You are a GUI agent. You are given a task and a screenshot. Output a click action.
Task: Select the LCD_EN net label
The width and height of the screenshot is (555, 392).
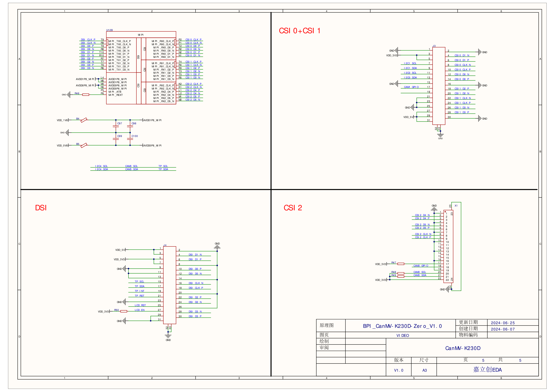[x=140, y=310]
